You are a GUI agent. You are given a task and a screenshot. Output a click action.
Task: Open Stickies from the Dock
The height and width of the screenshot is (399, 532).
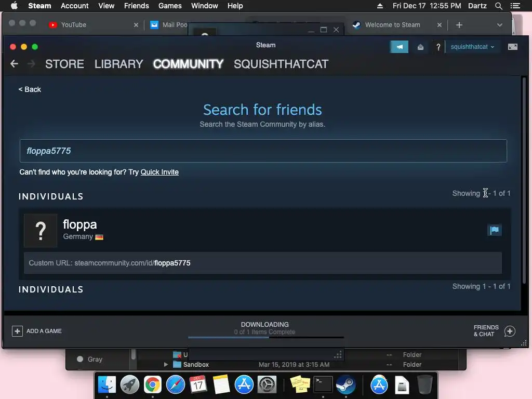pyautogui.click(x=300, y=385)
